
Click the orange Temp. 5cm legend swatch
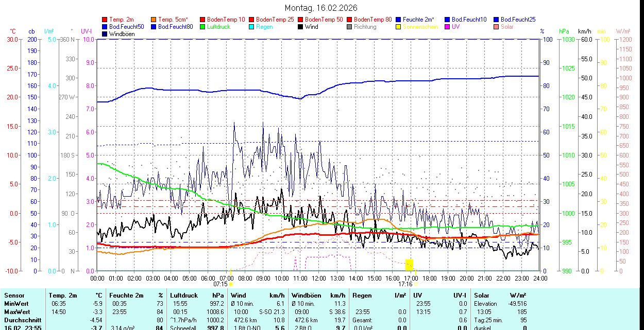point(154,20)
